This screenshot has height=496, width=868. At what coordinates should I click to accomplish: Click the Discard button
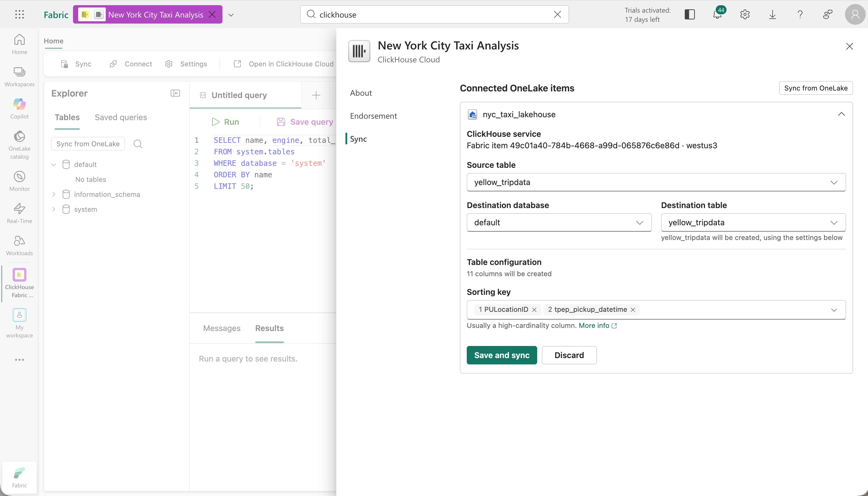click(569, 355)
